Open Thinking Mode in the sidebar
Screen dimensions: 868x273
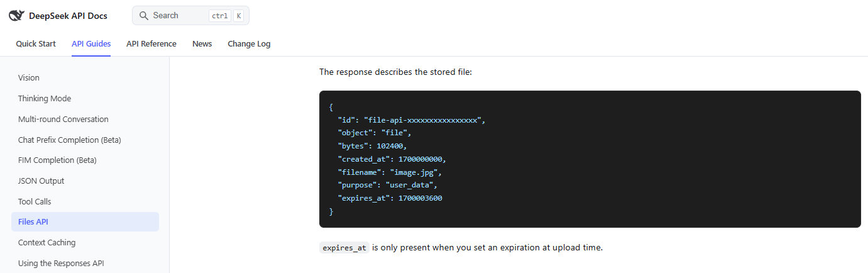85,99
